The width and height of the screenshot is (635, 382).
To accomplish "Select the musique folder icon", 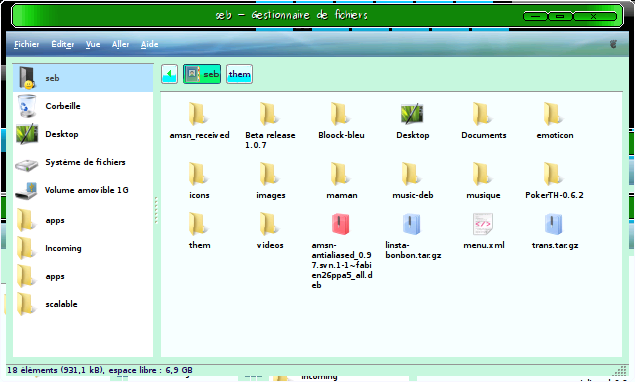I will click(482, 174).
